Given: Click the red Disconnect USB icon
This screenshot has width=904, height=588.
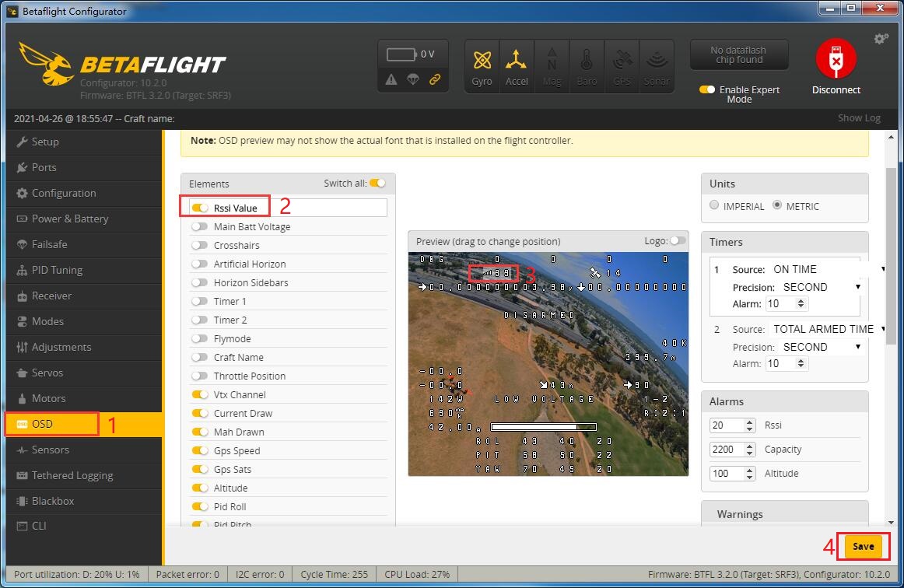Looking at the screenshot, I should pyautogui.click(x=836, y=61).
